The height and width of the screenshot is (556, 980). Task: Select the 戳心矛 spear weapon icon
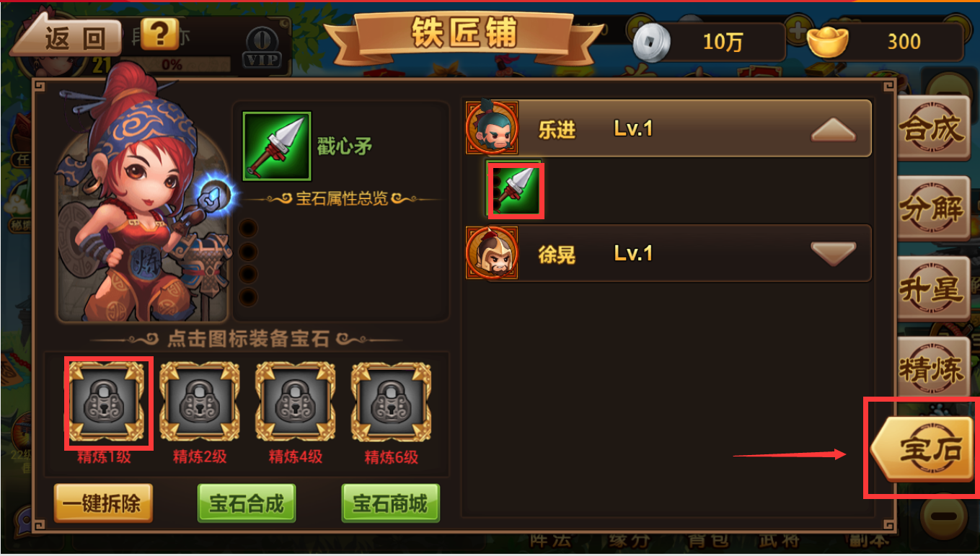click(277, 146)
